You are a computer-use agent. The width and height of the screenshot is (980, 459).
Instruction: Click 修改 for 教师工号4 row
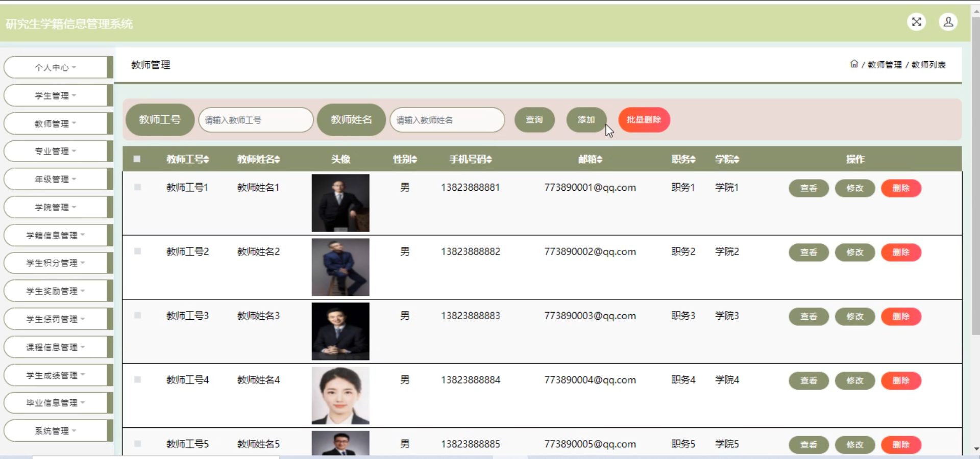855,380
